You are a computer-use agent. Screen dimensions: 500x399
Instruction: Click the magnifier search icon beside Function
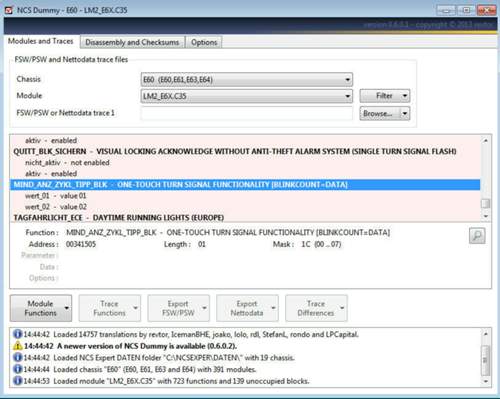(x=477, y=236)
